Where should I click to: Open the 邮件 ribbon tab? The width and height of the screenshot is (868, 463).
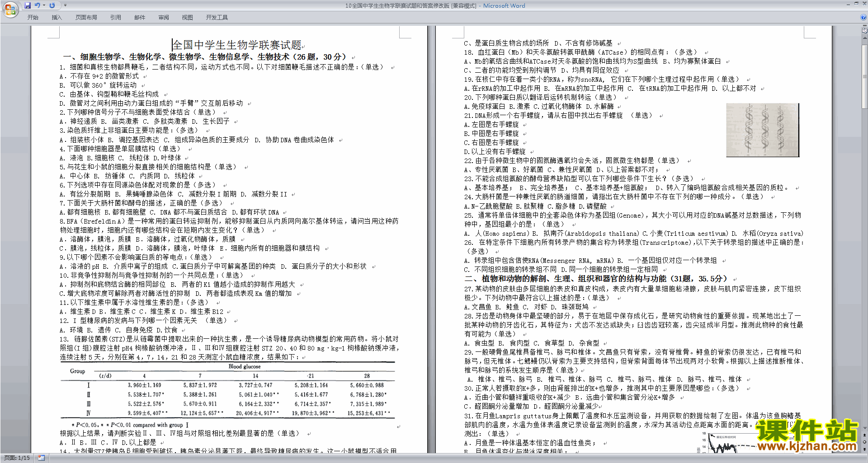pos(140,18)
